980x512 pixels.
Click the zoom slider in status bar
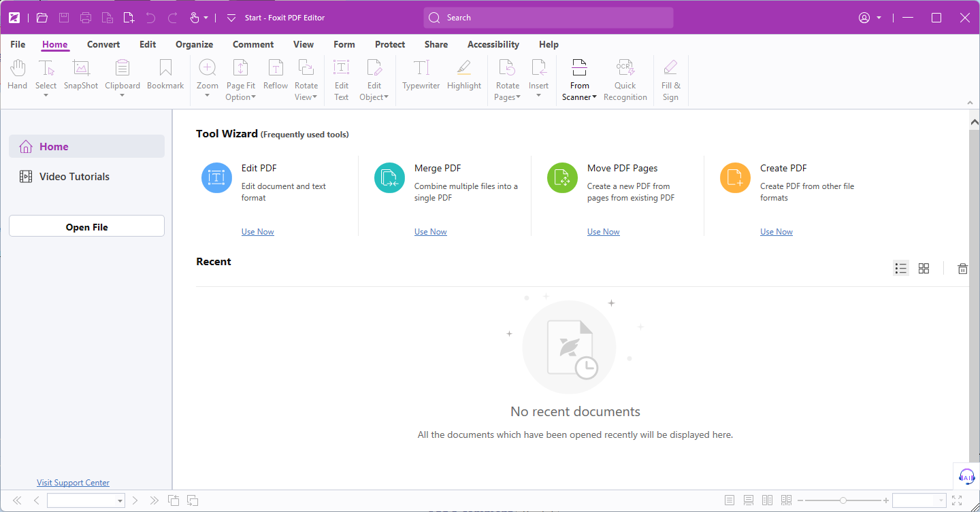click(843, 500)
